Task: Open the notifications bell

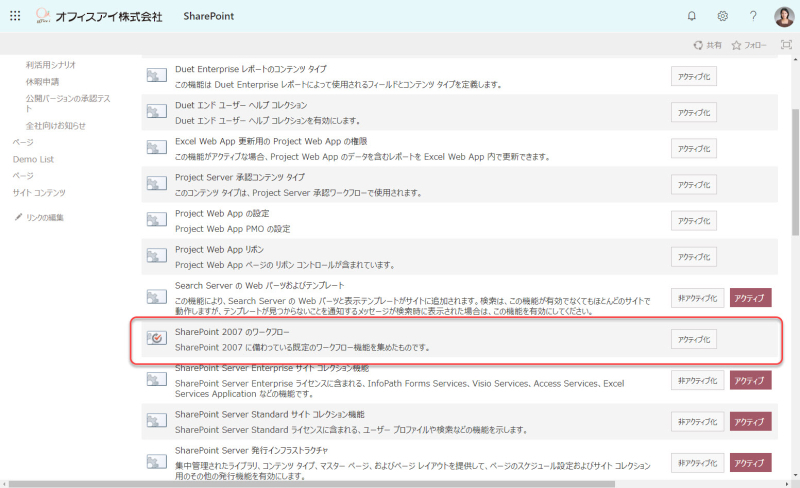Action: point(692,16)
